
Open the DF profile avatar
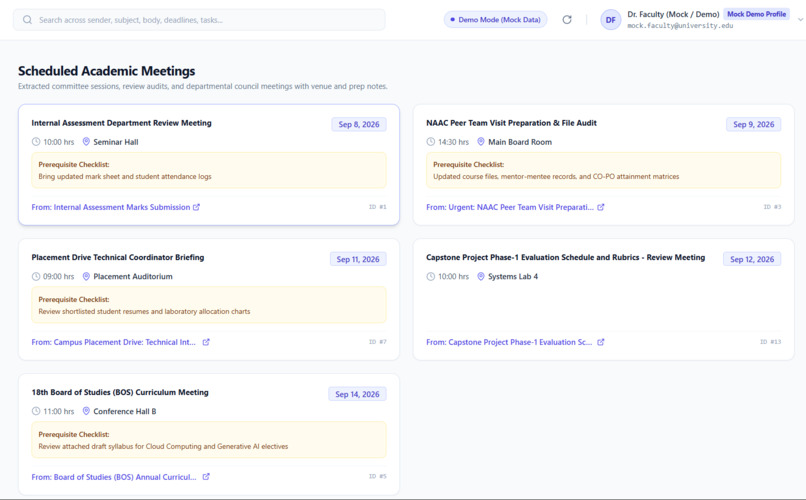pyautogui.click(x=611, y=20)
